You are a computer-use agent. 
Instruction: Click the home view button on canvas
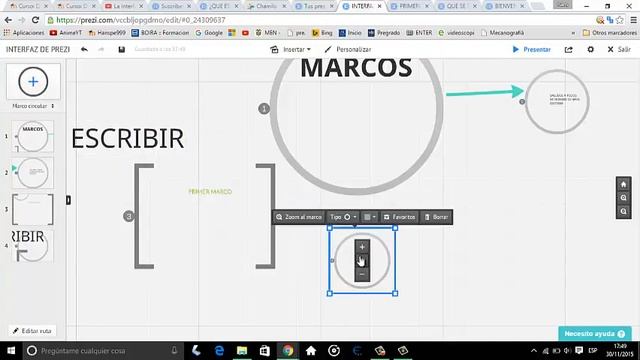click(623, 184)
